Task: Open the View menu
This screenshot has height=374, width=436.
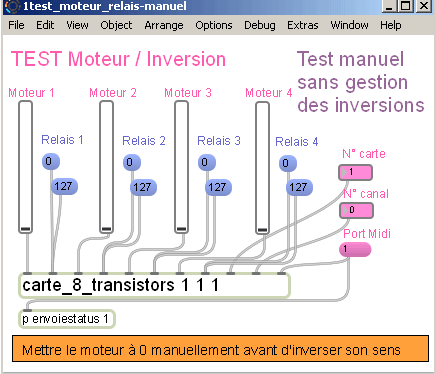Action: pyautogui.click(x=77, y=25)
